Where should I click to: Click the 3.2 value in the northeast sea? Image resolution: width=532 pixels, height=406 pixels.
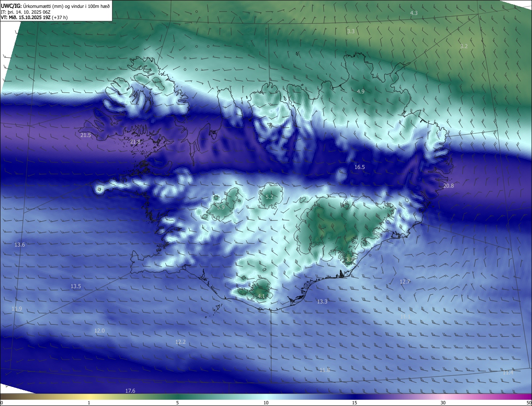tap(464, 46)
